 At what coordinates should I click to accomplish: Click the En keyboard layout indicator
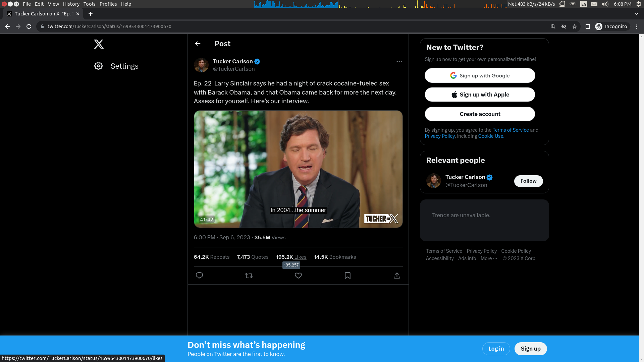pos(584,4)
